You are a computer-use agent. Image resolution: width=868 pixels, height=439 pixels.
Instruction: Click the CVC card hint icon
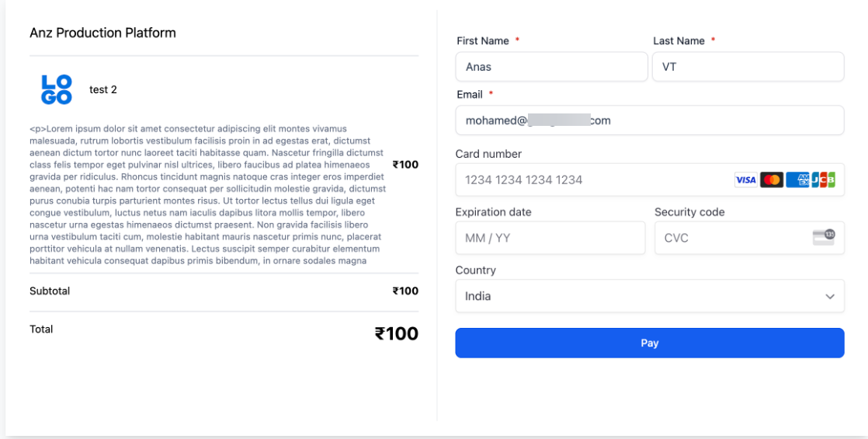pos(824,237)
